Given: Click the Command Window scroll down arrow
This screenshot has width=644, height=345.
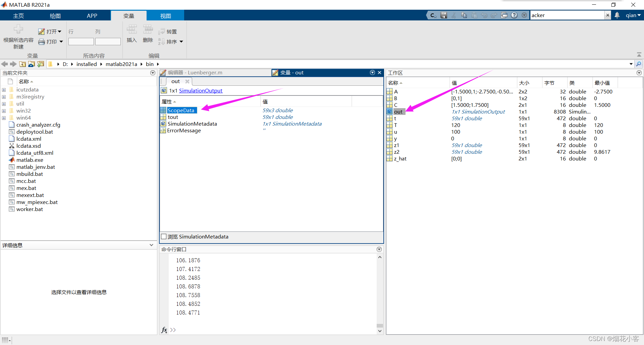Looking at the screenshot, I should pyautogui.click(x=380, y=331).
